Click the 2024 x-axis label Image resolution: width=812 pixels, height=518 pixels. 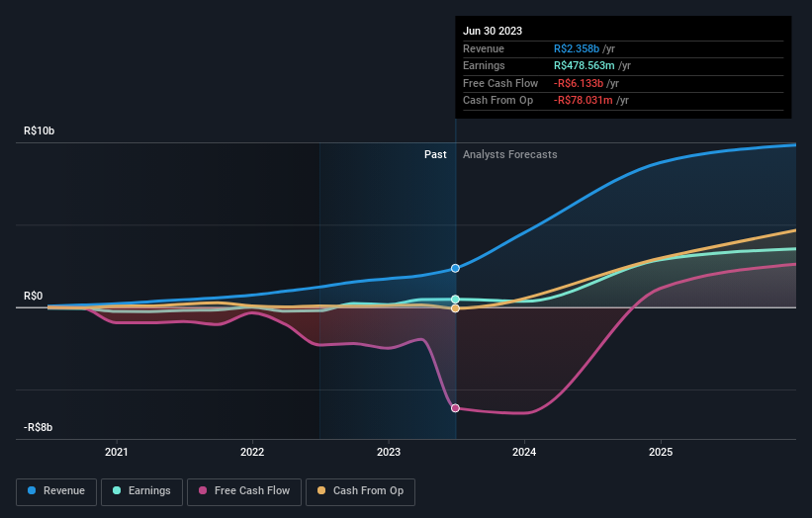(x=524, y=452)
